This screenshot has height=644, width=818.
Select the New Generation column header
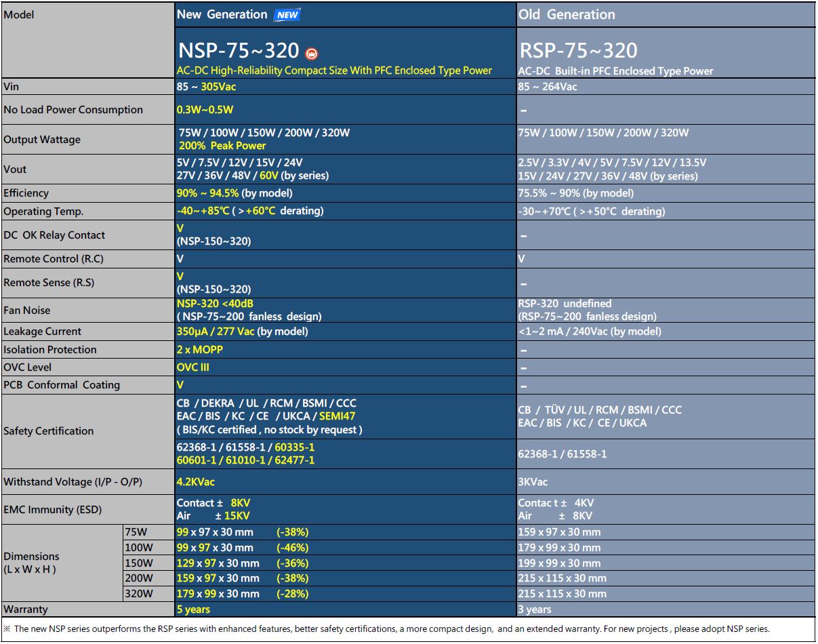pyautogui.click(x=222, y=14)
